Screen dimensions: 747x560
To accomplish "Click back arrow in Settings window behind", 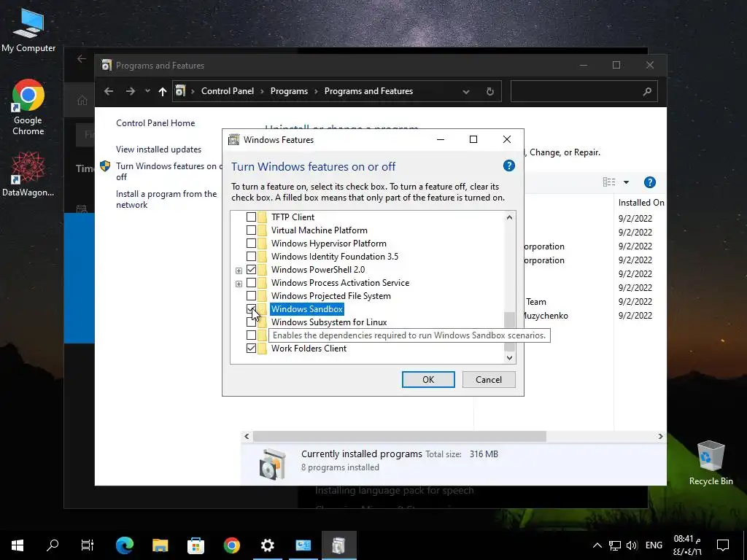I will coord(82,58).
